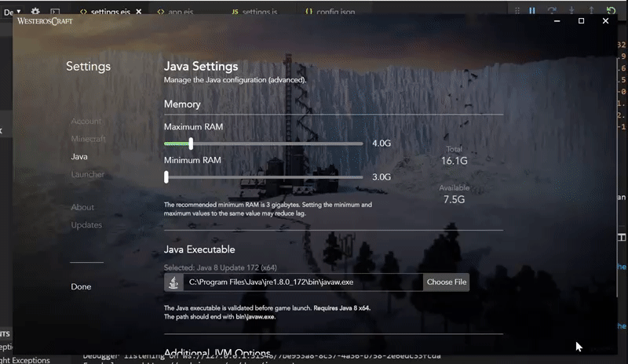
Task: Click 'Selected: Java 8 Update 172 (x64)' text
Action: 221,268
